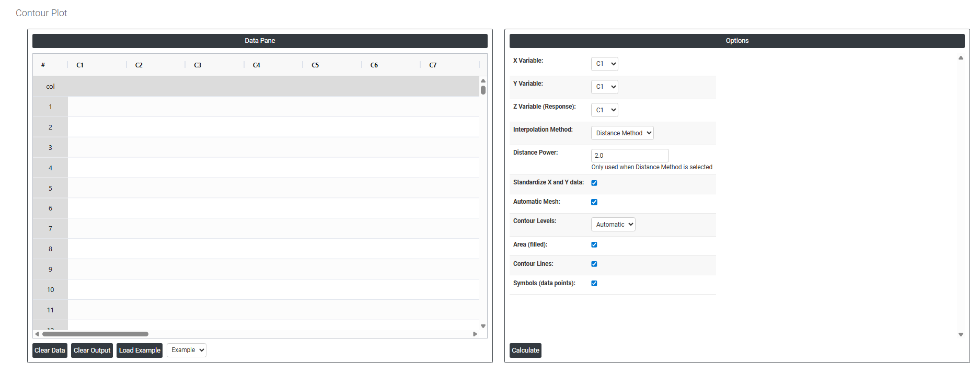Toggle Symbols (data points) checkbox
The height and width of the screenshot is (374, 980).
pos(594,284)
